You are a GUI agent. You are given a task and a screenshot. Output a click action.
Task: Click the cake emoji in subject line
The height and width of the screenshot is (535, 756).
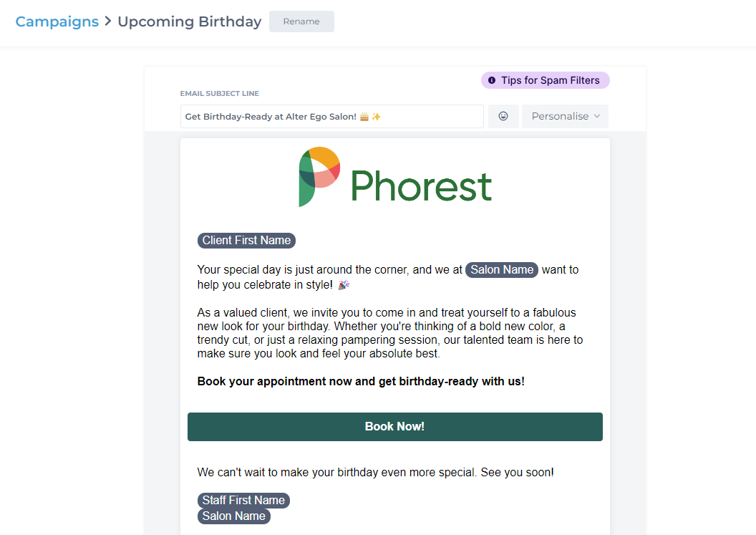(x=364, y=117)
